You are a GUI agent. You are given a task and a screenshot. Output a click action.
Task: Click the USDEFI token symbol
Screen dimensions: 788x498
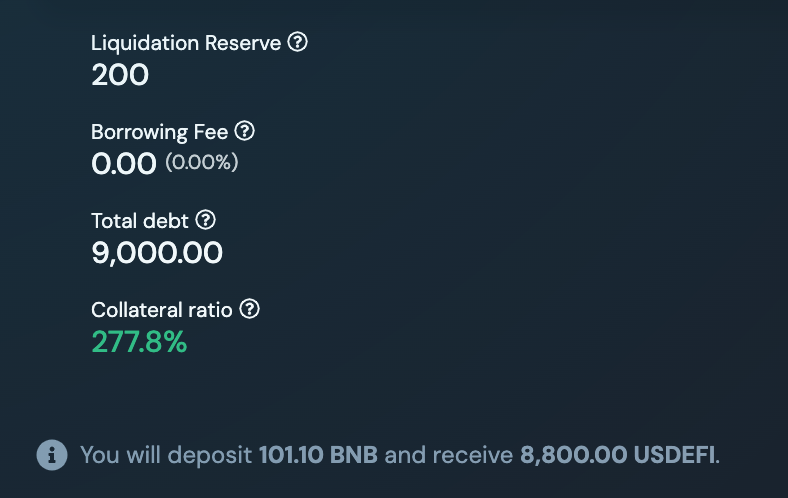coord(675,456)
